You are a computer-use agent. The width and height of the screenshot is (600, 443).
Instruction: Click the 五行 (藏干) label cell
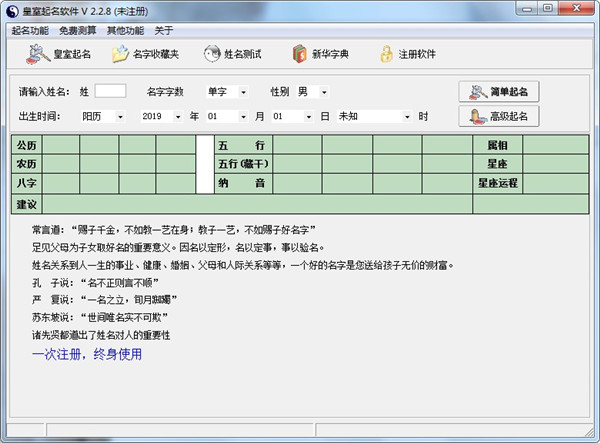pos(243,164)
